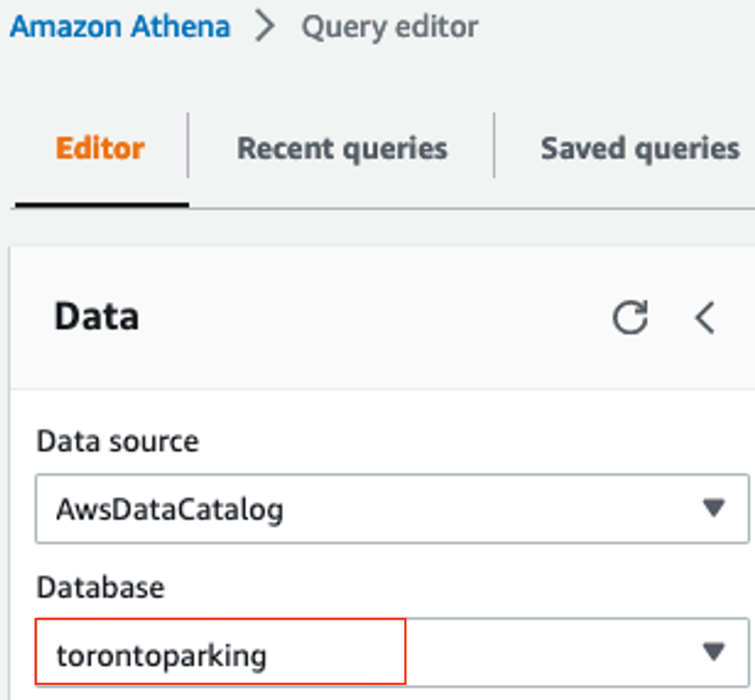Navigate to Amazon Athena breadcrumb link

(x=120, y=26)
